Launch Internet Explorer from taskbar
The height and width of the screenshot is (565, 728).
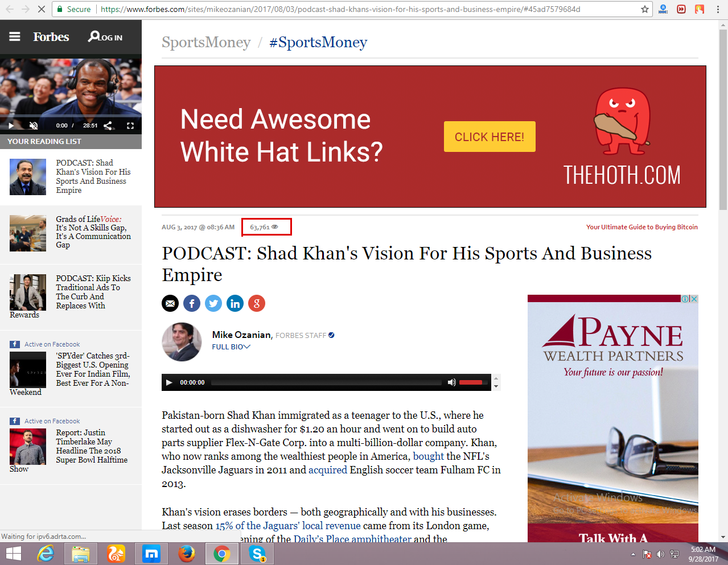pyautogui.click(x=46, y=554)
